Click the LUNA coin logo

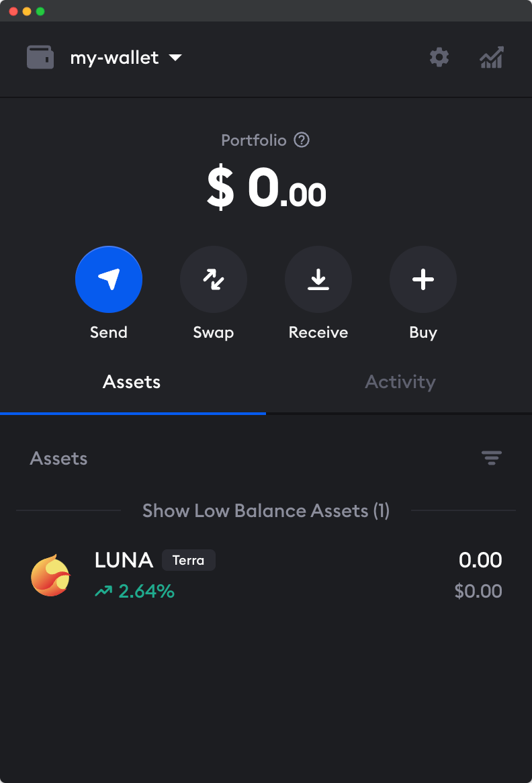tap(51, 575)
